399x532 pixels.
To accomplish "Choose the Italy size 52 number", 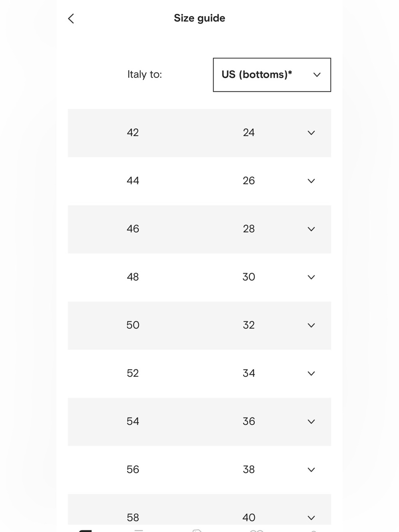I will (133, 373).
